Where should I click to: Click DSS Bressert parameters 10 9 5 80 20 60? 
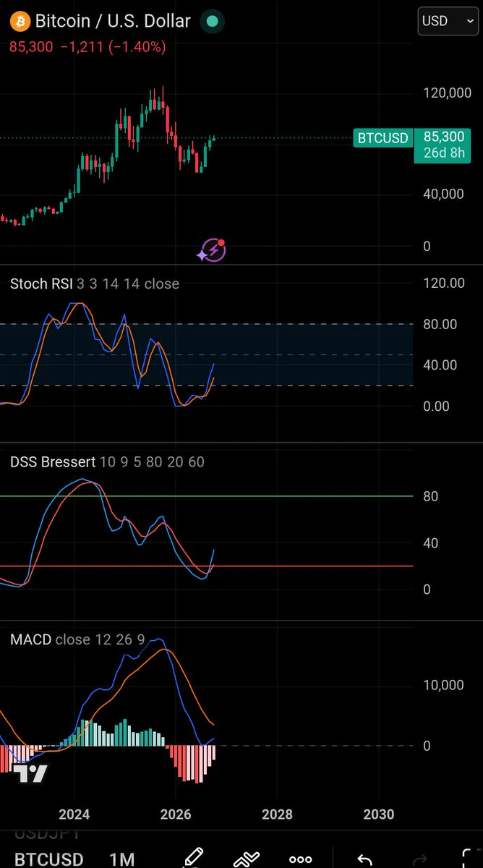(153, 461)
